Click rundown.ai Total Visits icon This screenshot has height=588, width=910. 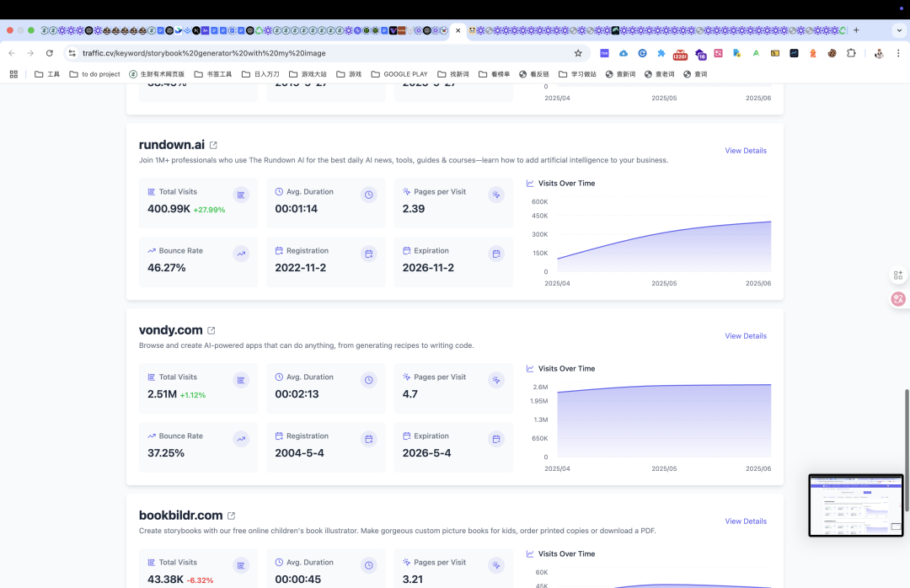pos(241,195)
